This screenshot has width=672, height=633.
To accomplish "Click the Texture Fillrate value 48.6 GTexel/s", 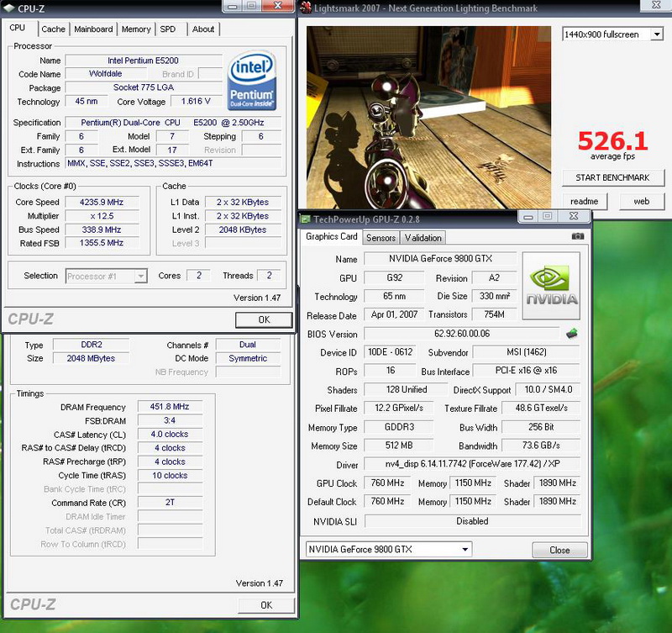I will tap(541, 408).
